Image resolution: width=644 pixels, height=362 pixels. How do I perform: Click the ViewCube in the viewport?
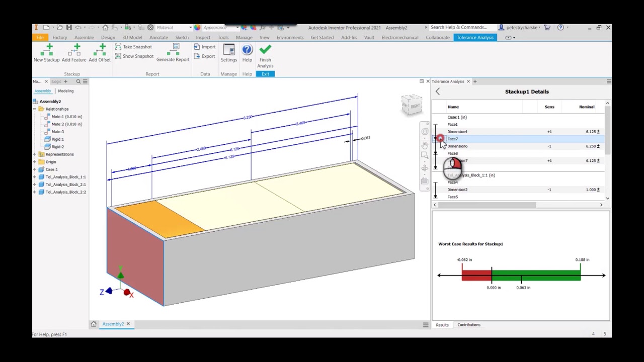click(x=412, y=105)
